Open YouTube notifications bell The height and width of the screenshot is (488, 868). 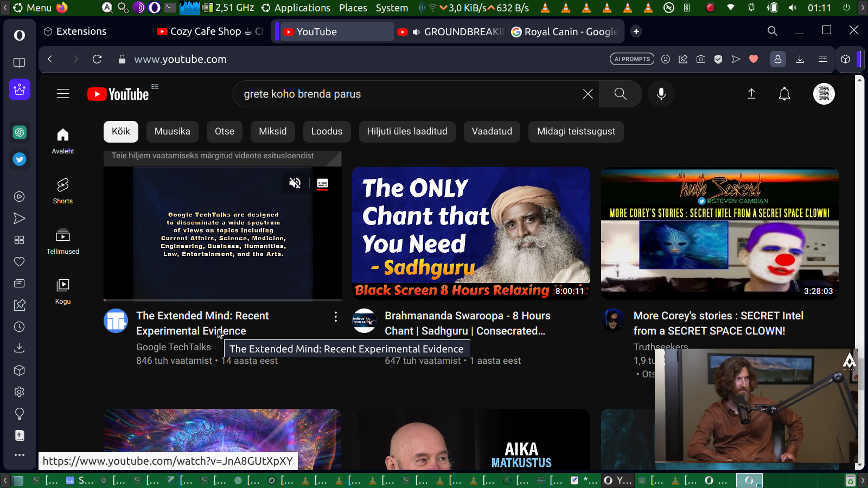point(784,94)
